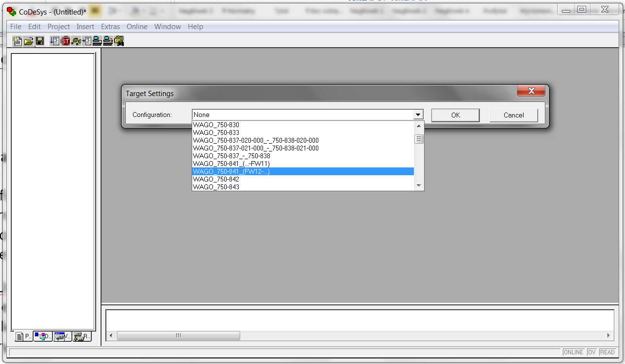Click the breakpoint toggle toolbar icon
This screenshot has height=364, width=625.
(87, 41)
